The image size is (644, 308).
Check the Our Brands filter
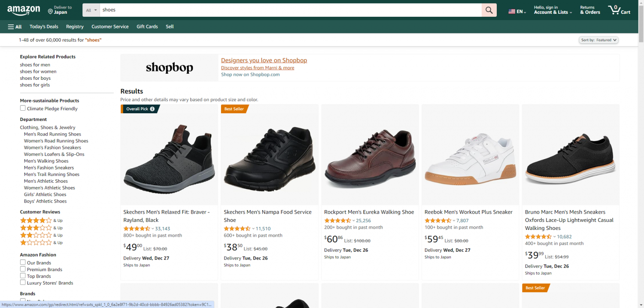[x=23, y=262]
